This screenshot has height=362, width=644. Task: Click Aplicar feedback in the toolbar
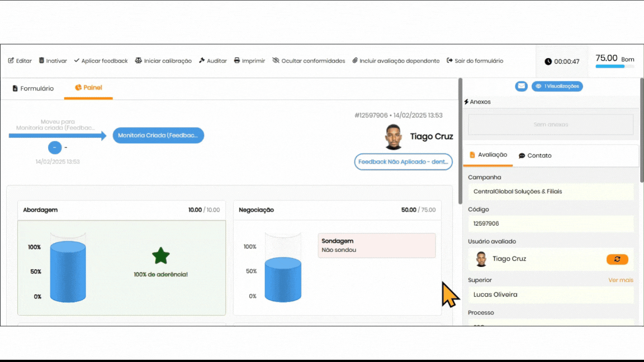point(101,61)
